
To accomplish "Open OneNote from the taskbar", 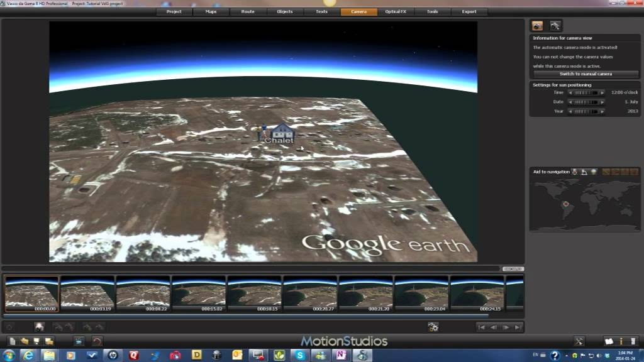I will (x=341, y=355).
